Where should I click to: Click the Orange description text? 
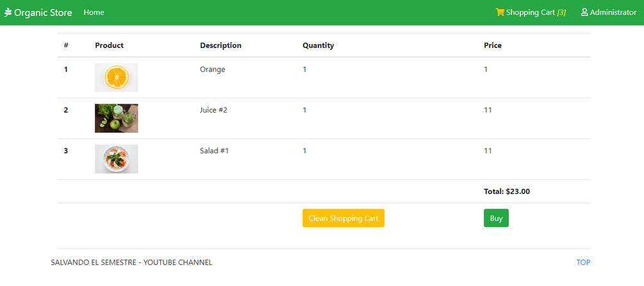[x=213, y=69]
